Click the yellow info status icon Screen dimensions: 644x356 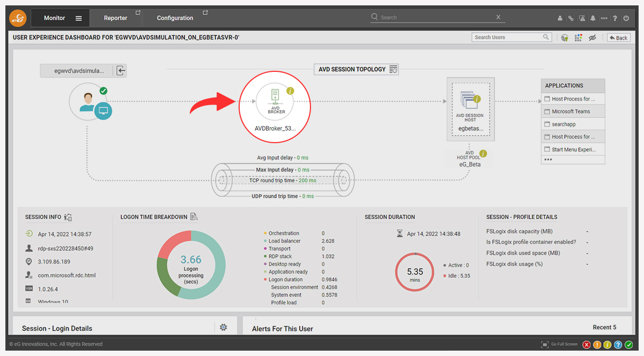pyautogui.click(x=608, y=344)
